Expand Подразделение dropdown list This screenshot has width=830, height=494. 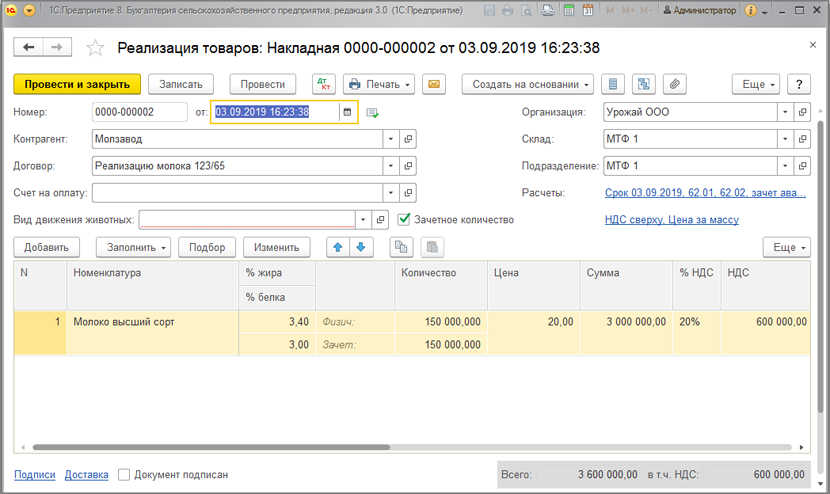(x=785, y=166)
